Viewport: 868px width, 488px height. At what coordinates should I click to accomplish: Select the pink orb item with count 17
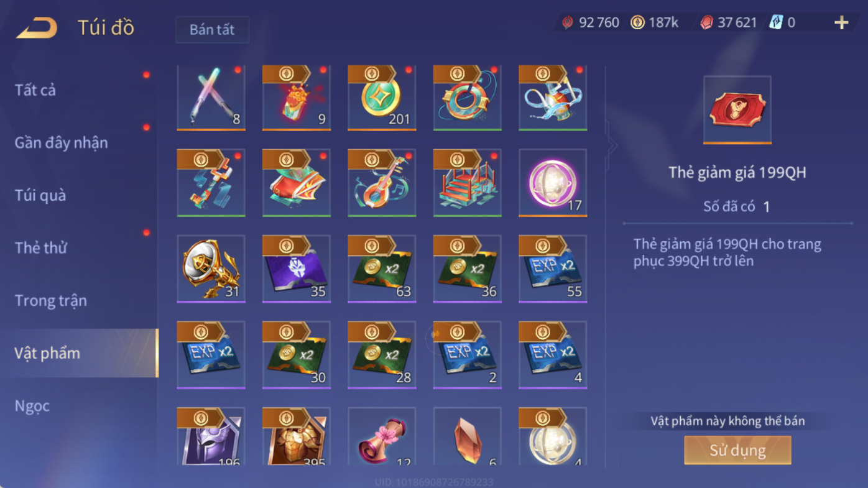click(x=553, y=183)
